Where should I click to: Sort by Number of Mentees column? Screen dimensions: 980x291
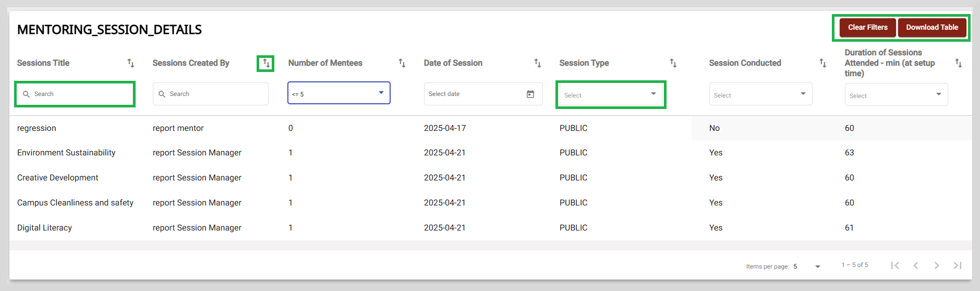coord(402,63)
